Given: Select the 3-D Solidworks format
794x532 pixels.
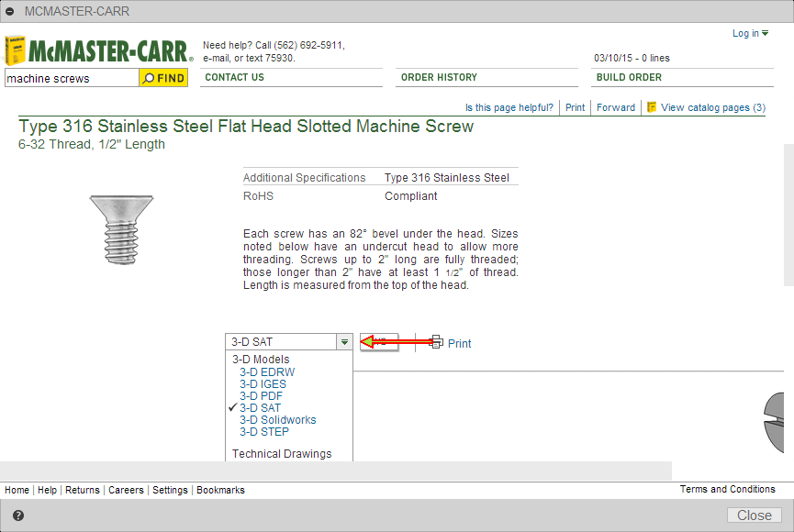Looking at the screenshot, I should (276, 419).
